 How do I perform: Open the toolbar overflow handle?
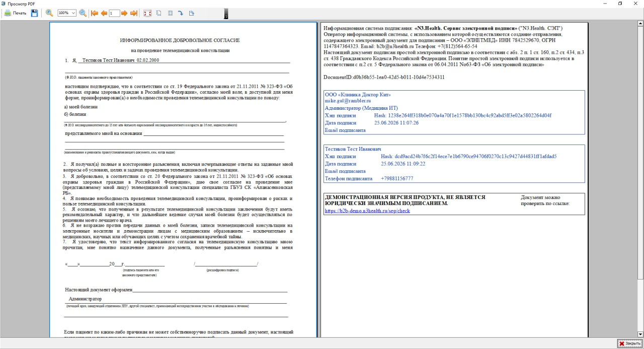226,14
